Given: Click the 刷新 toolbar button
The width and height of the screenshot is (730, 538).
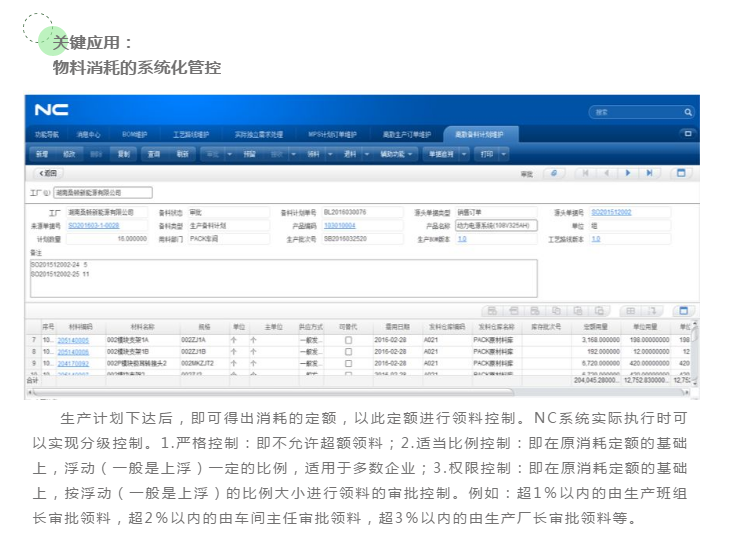Looking at the screenshot, I should click(x=182, y=154).
